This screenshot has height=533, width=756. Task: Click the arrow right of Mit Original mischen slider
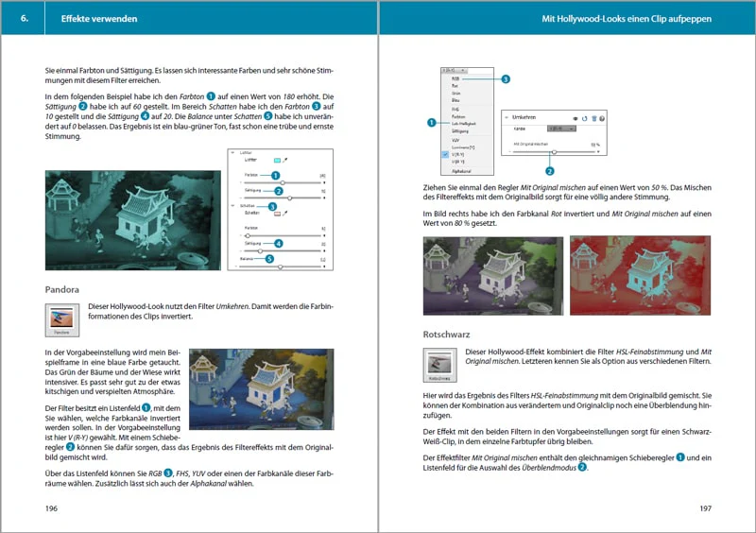coord(598,152)
